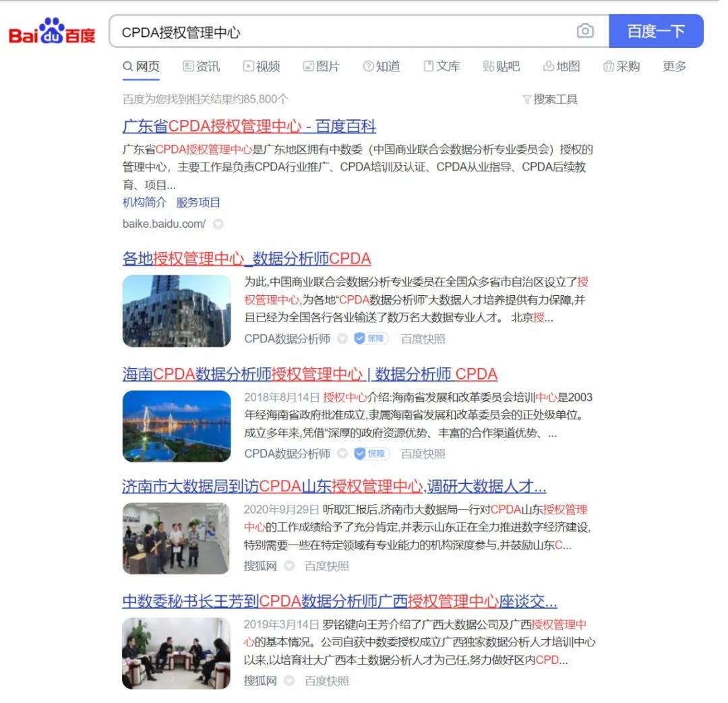Open 百度快照 for 济南市大数据局 result
Viewport: 728px width, 703px height.
point(326,566)
